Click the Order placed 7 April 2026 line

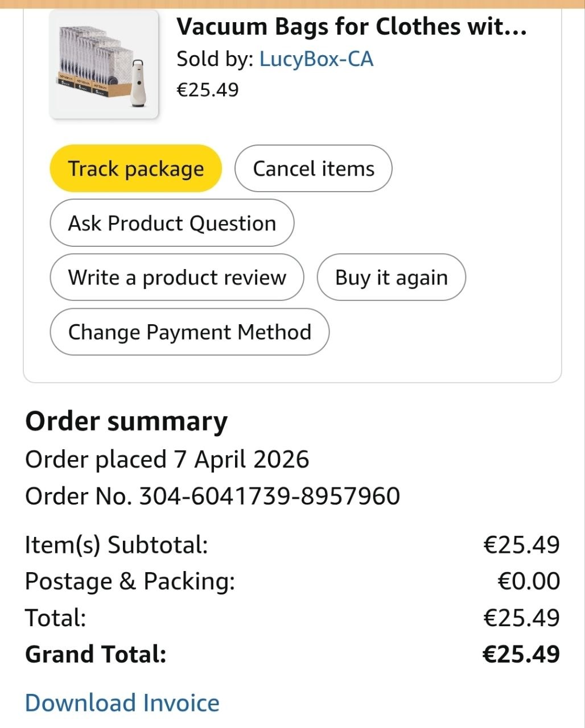(x=167, y=460)
